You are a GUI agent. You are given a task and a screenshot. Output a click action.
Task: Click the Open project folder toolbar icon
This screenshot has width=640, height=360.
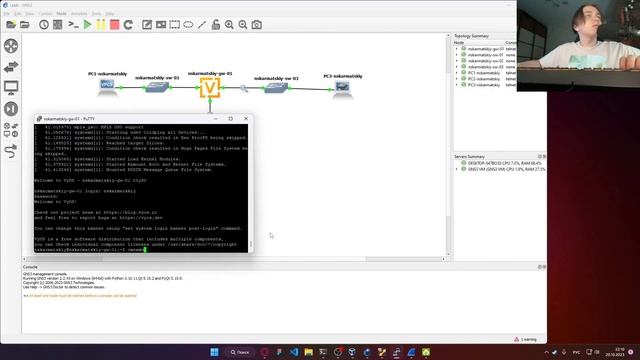(25, 25)
